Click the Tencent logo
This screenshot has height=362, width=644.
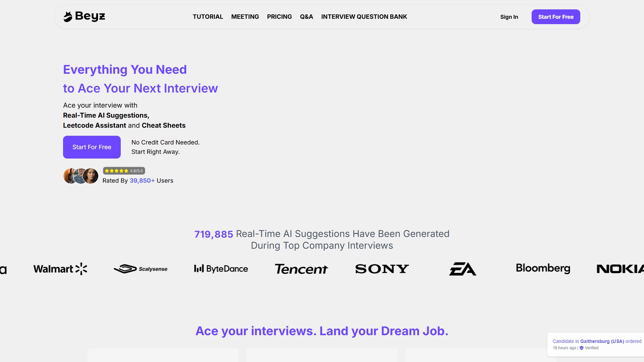pos(301,269)
